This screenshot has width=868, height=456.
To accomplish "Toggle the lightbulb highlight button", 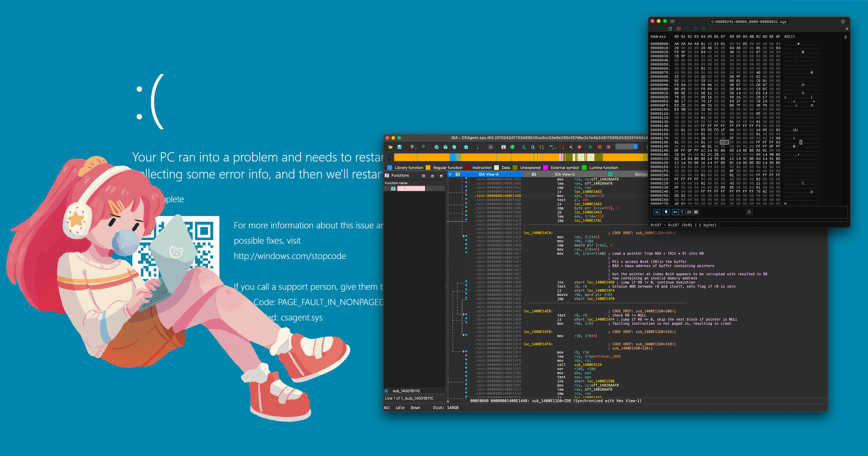I will point(666,212).
